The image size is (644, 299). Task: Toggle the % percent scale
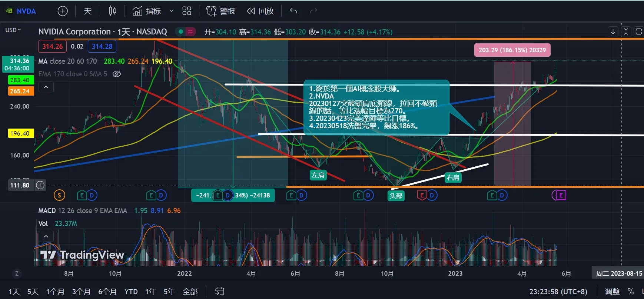point(631,292)
